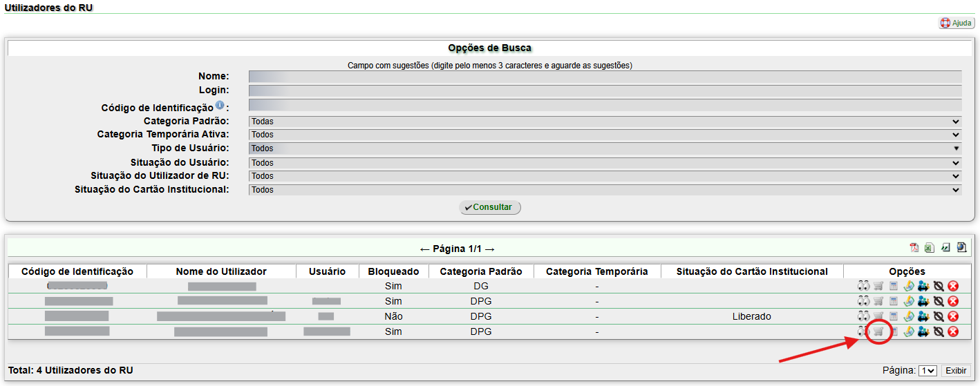Screen dimensions: 980x386
Task: Select page number from Página dropdown
Action: (x=927, y=371)
